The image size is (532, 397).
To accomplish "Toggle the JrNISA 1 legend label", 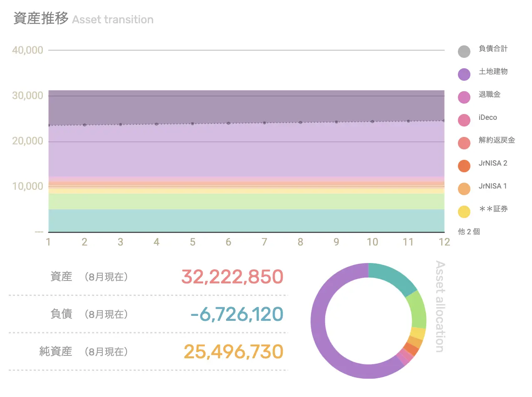I will [x=492, y=186].
